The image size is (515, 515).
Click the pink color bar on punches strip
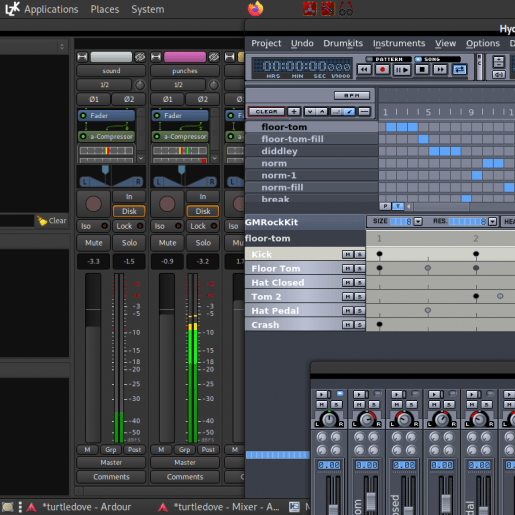pos(185,57)
